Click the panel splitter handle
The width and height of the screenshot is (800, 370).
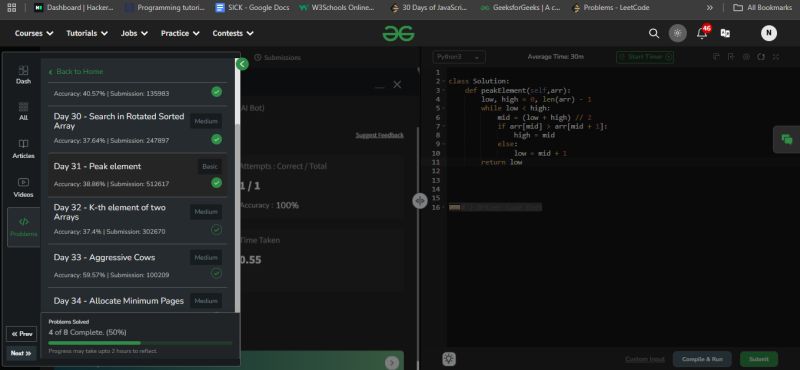click(419, 201)
